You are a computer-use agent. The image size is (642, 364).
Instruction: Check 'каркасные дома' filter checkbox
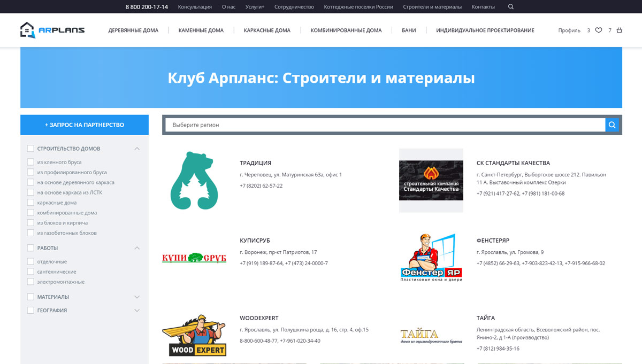[x=30, y=203]
